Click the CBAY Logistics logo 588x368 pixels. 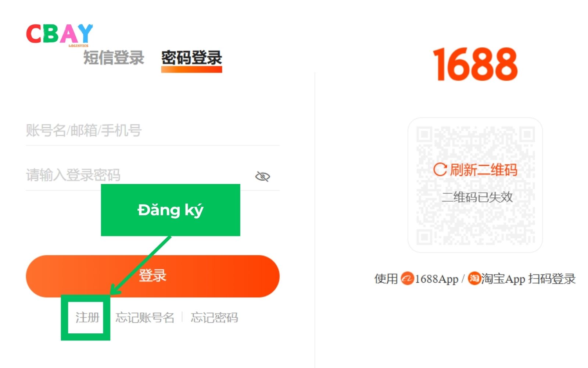[60, 35]
